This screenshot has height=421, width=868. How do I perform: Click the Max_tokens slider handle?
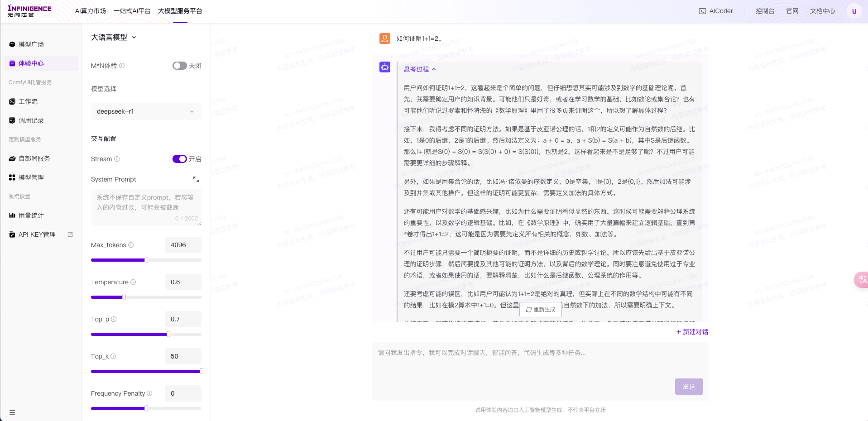tap(146, 260)
